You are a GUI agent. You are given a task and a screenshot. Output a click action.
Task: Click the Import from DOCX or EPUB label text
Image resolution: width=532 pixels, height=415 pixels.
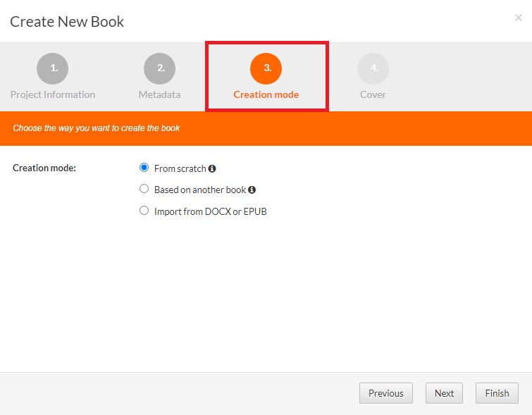[210, 211]
